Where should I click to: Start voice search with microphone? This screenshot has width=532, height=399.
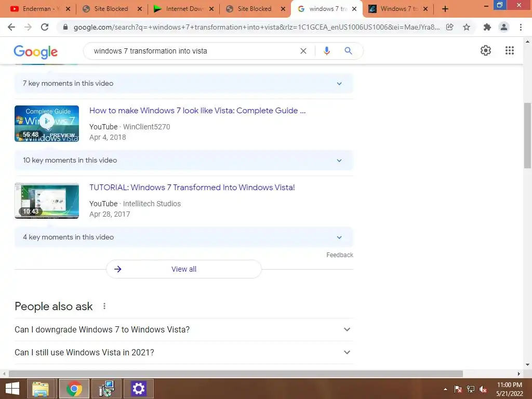coord(327,51)
